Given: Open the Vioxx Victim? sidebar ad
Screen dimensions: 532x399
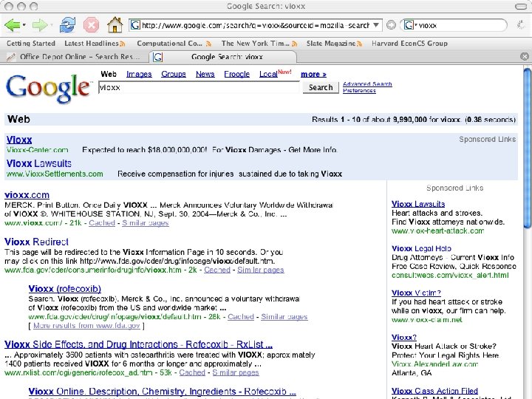Looking at the screenshot, I should click(x=416, y=293).
